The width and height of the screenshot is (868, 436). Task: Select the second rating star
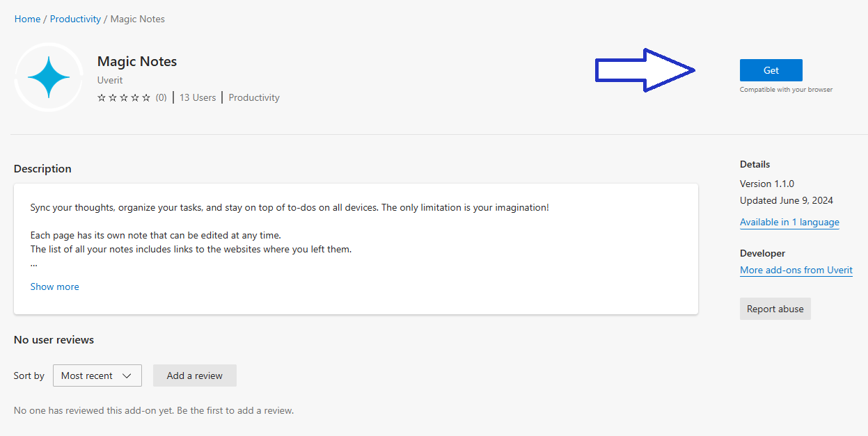coord(111,97)
